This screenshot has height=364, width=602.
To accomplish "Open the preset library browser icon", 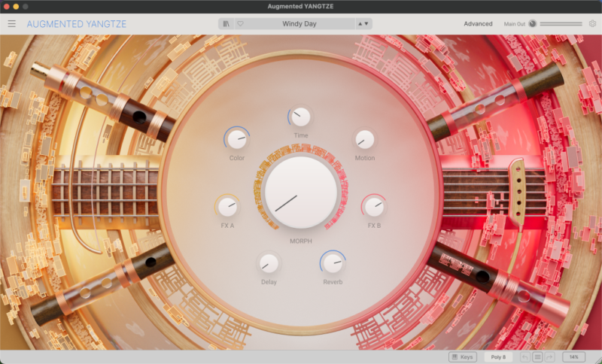I will point(227,24).
